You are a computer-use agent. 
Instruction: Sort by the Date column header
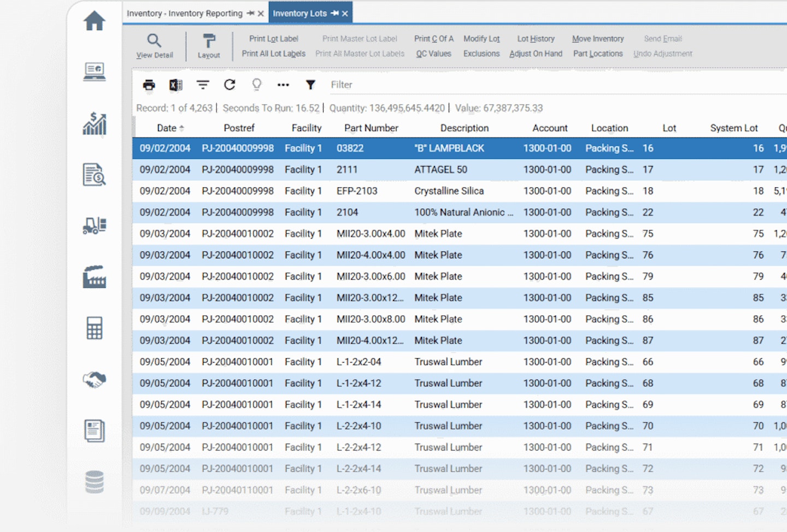167,128
